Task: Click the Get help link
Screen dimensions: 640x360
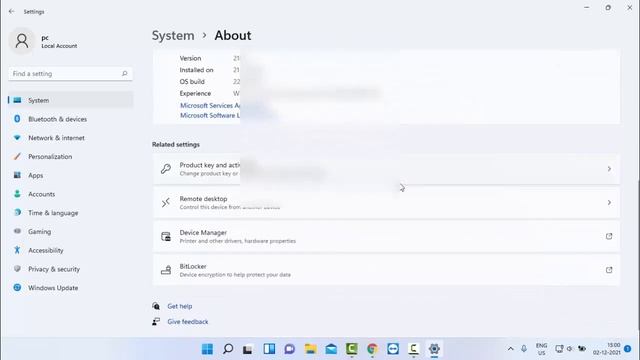Action: click(x=180, y=306)
